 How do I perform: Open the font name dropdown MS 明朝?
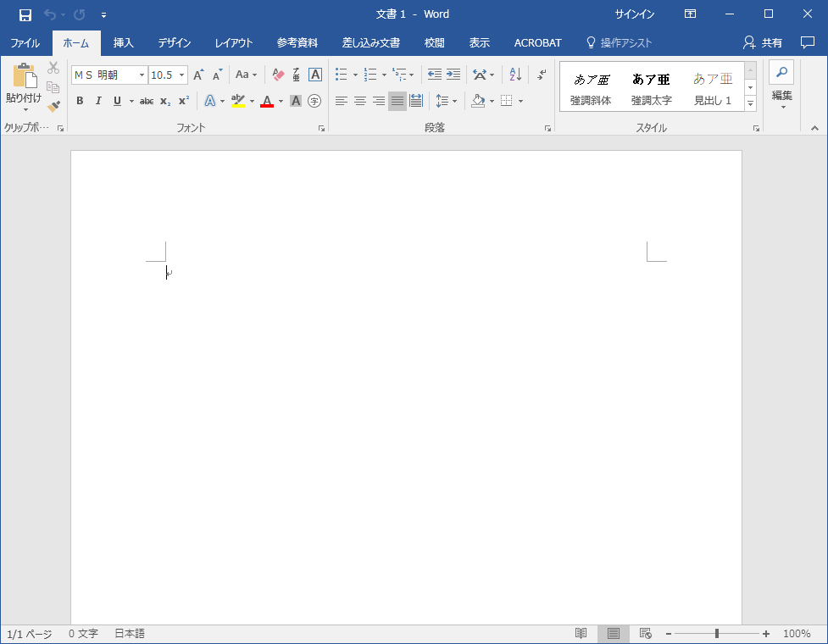(x=142, y=75)
